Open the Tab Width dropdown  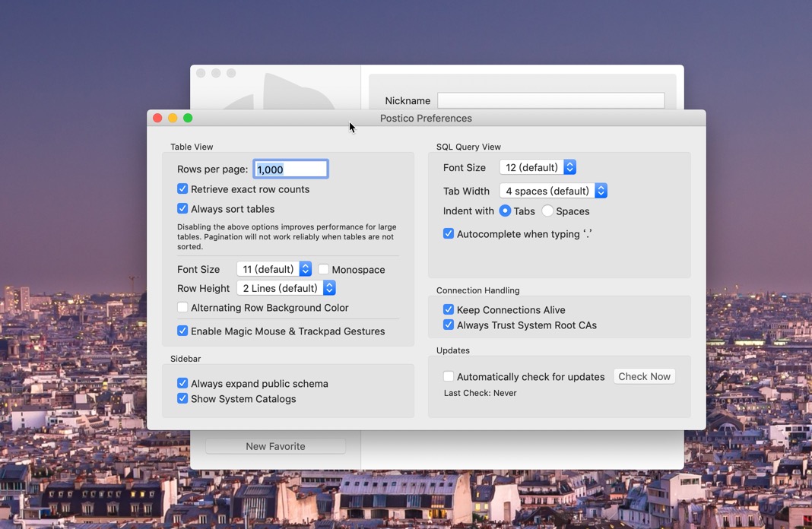[x=553, y=191]
